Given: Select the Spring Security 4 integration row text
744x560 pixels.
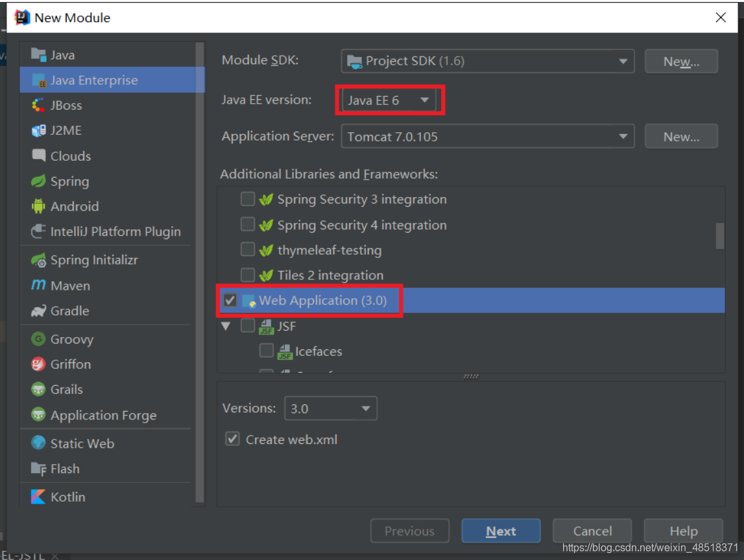Looking at the screenshot, I should click(x=362, y=225).
